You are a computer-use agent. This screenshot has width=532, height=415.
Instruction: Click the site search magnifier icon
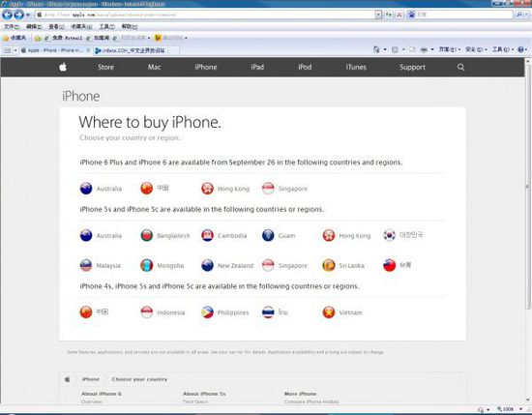click(x=460, y=67)
